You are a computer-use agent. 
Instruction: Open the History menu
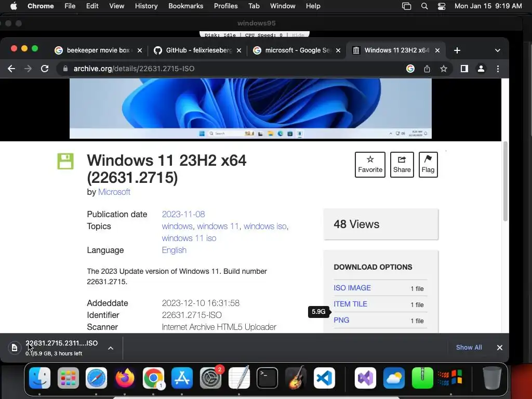[146, 6]
